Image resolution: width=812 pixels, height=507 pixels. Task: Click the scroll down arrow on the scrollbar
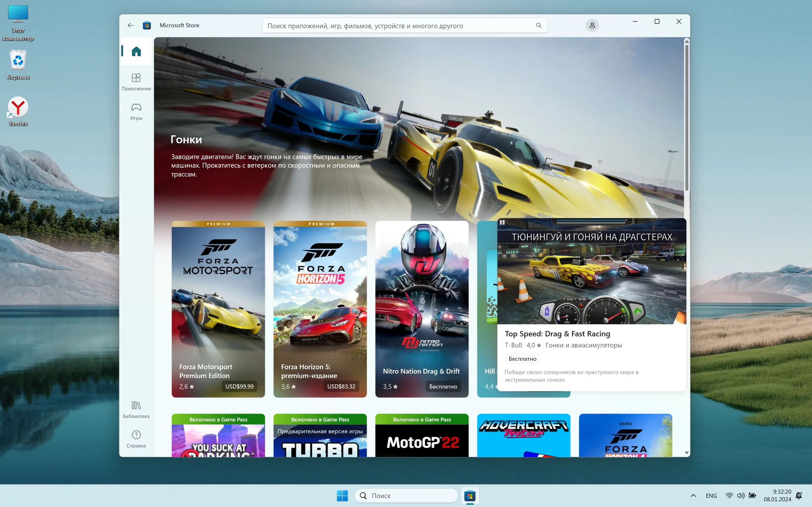coord(686,453)
